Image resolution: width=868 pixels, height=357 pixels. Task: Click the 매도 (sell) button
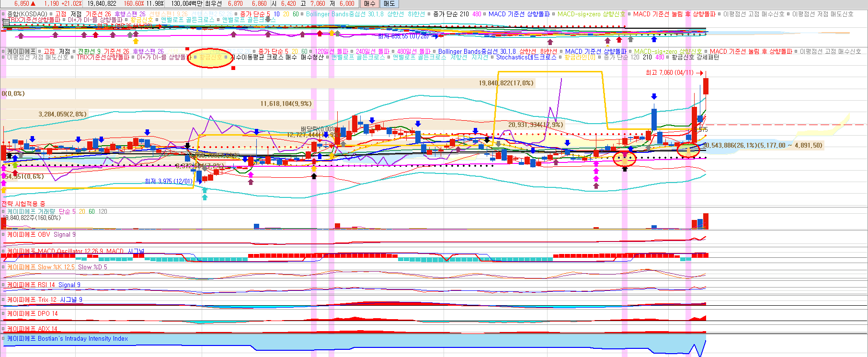click(389, 4)
